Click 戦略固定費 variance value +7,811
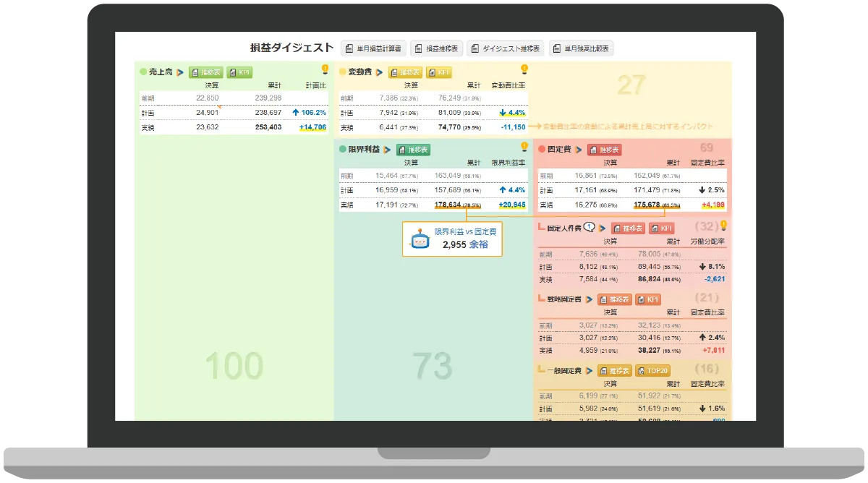868x483 pixels. (x=712, y=350)
